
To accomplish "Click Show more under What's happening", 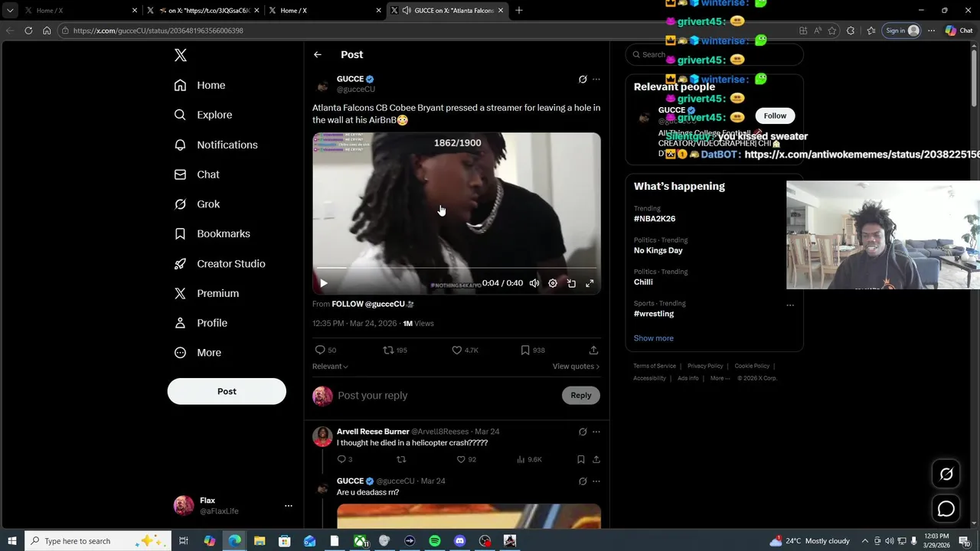I will [x=654, y=338].
